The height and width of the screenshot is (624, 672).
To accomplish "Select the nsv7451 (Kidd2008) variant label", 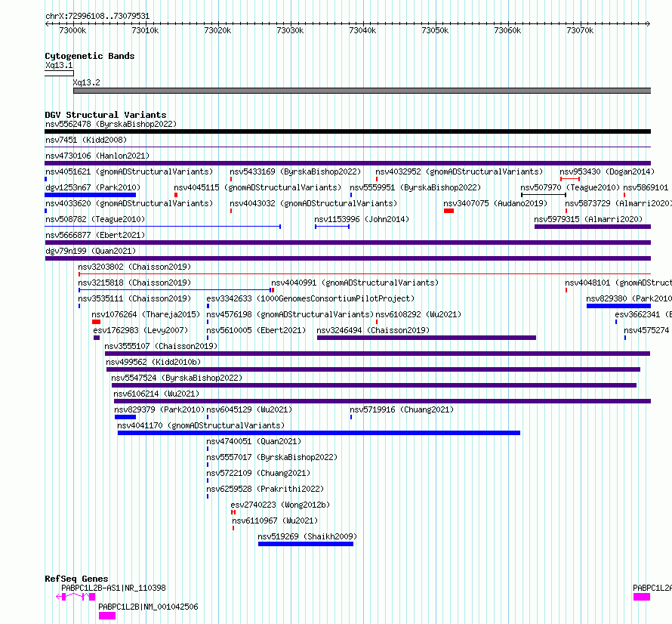I will coord(86,140).
